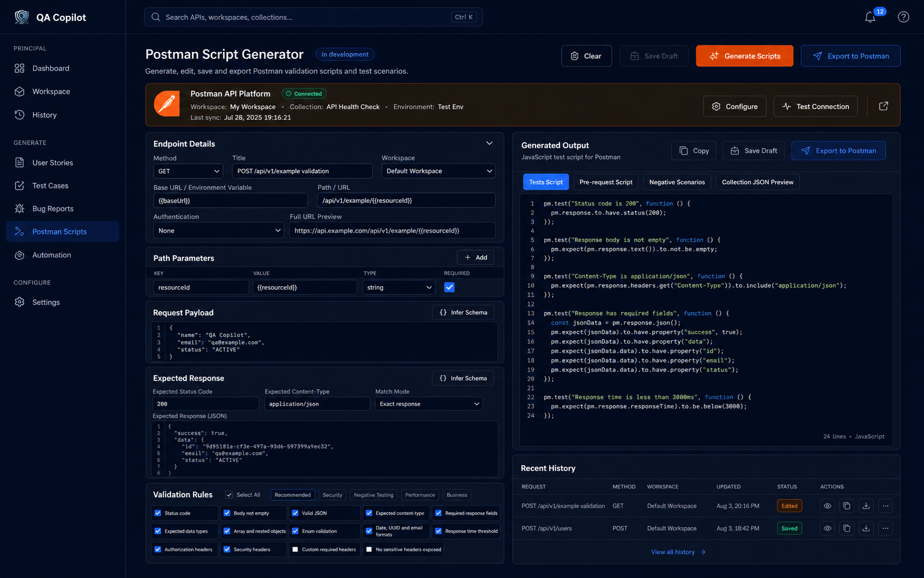Viewport: 924px width, 578px height.
Task: Uncheck the Status code rule
Action: pos(158,513)
